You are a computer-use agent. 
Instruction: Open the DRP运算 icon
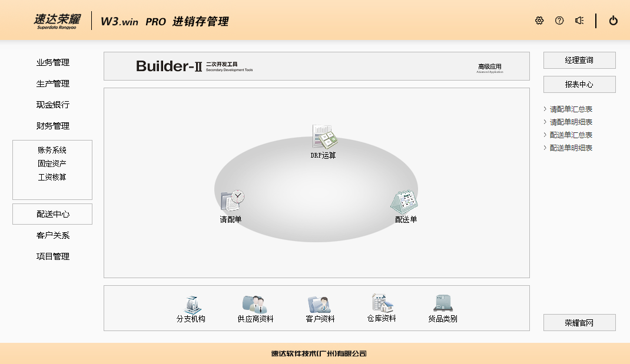324,137
